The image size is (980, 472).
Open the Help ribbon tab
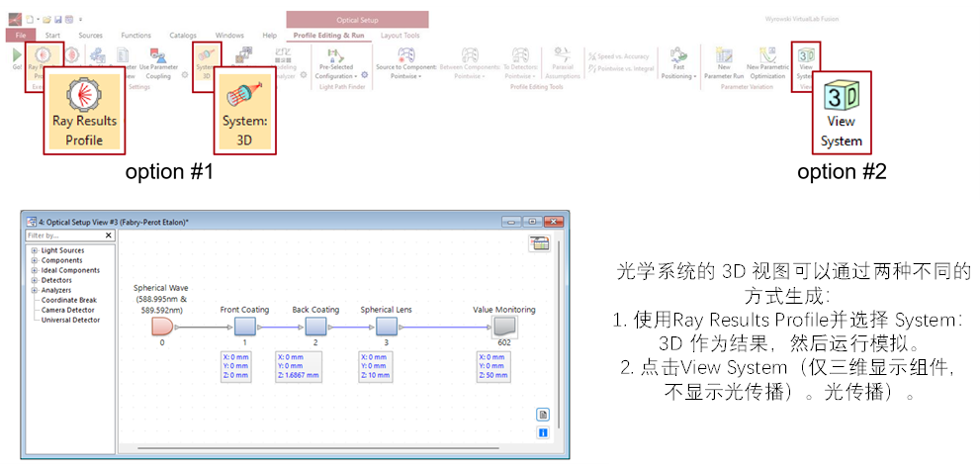click(x=269, y=36)
